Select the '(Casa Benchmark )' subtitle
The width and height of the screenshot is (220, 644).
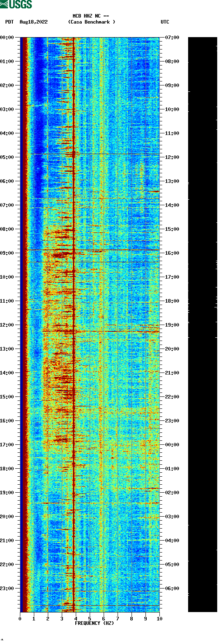(92, 22)
